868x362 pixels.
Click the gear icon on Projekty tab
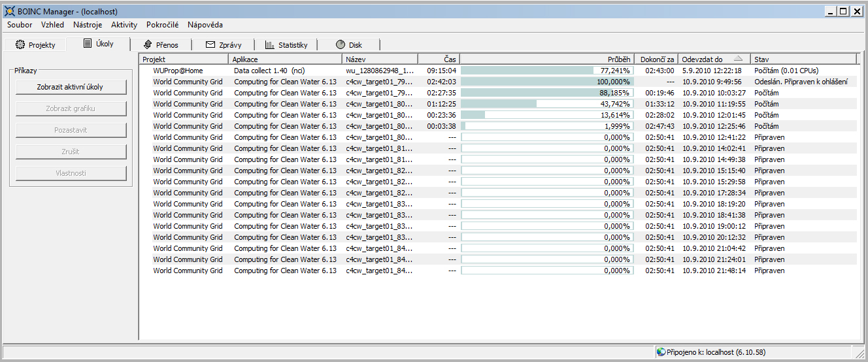click(20, 45)
